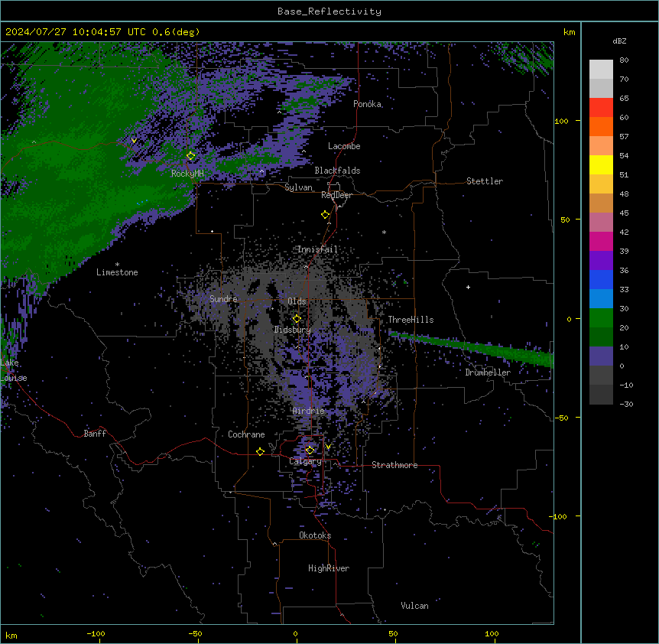Click the Okotoks label
Image resolution: width=659 pixels, height=644 pixels.
[x=315, y=535]
